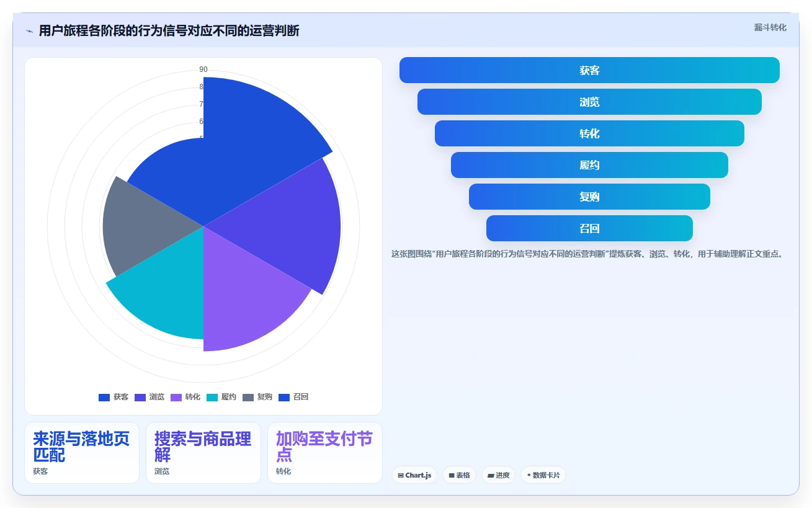Click the 复购 funnel bar
Viewport: 812px width, 508px height.
pyautogui.click(x=589, y=197)
